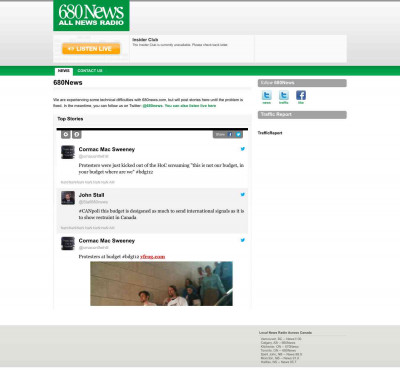Open Cormac Mac Sweeney's first tweet bird icon
400x372 pixels.
click(243, 149)
